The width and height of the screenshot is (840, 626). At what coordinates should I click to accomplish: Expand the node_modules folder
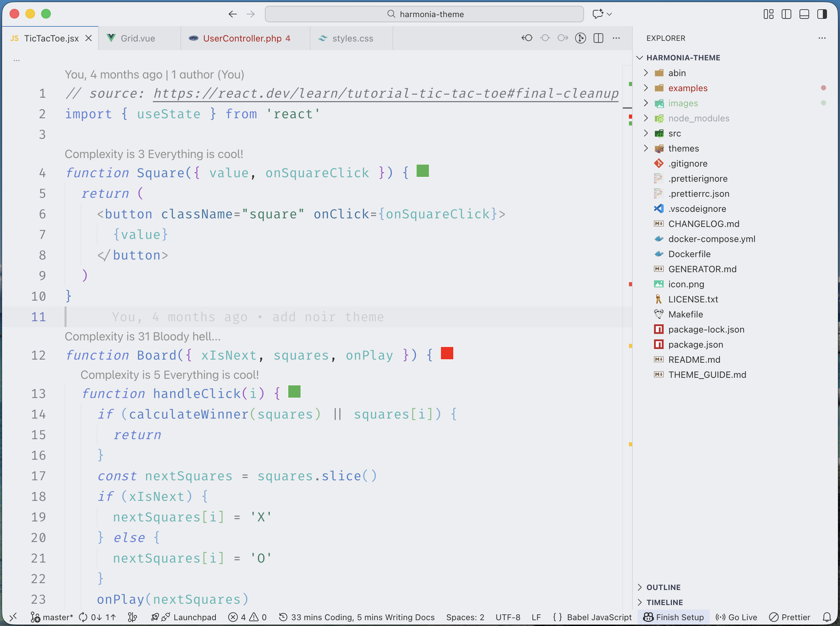tap(646, 118)
